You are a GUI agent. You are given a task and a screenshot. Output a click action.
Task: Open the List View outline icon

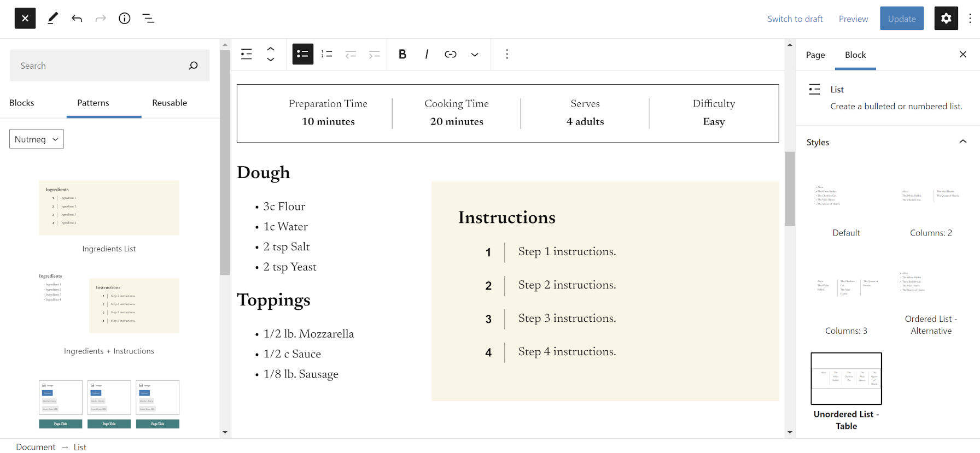[x=148, y=19]
